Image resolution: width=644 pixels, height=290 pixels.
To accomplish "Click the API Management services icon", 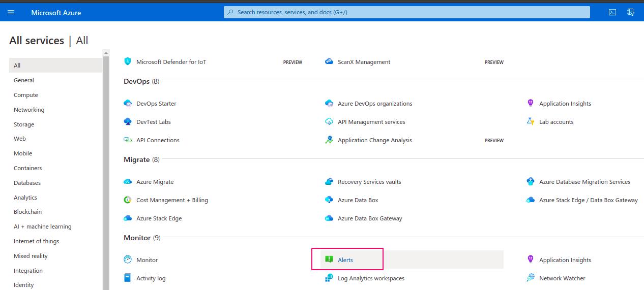I will tap(329, 121).
